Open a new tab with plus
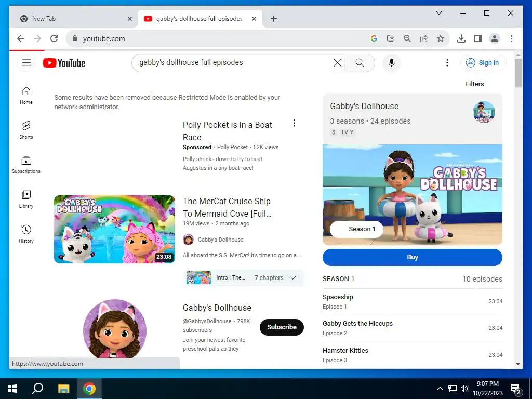 [x=273, y=19]
